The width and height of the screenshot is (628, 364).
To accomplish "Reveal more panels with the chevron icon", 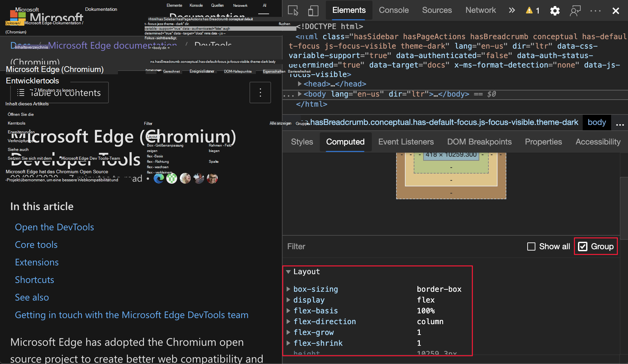I will (512, 10).
